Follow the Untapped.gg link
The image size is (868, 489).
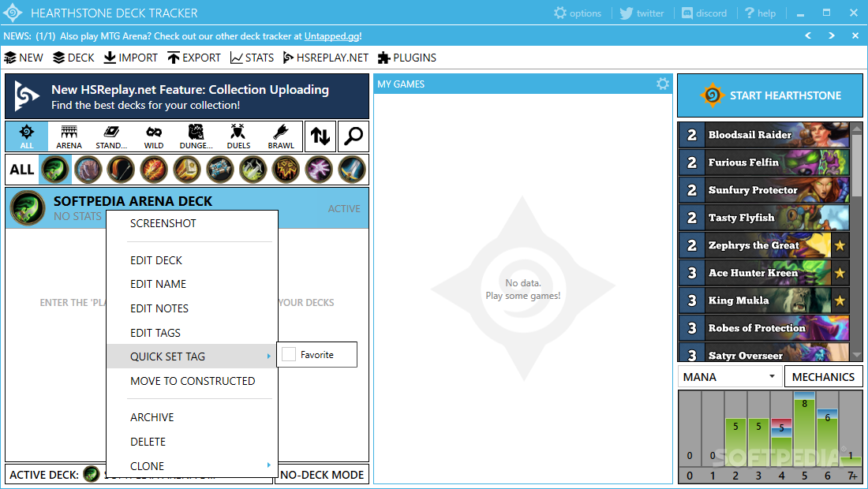pyautogui.click(x=331, y=36)
